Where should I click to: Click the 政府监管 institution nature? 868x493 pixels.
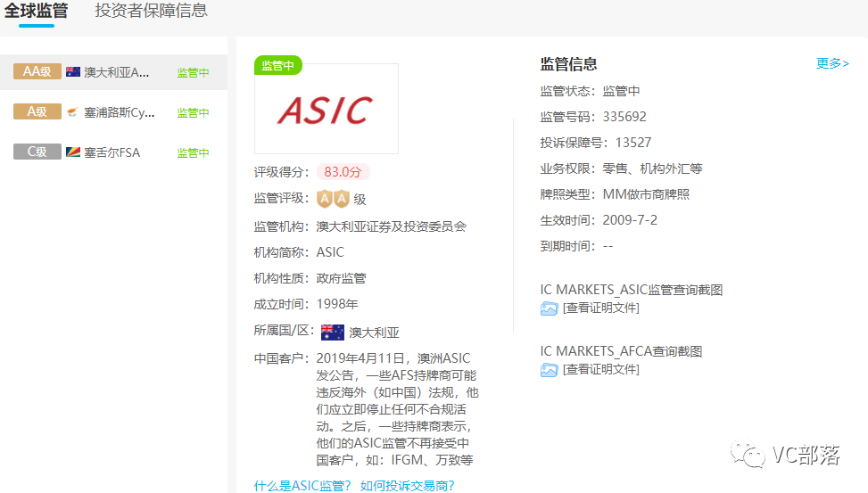[x=341, y=278]
